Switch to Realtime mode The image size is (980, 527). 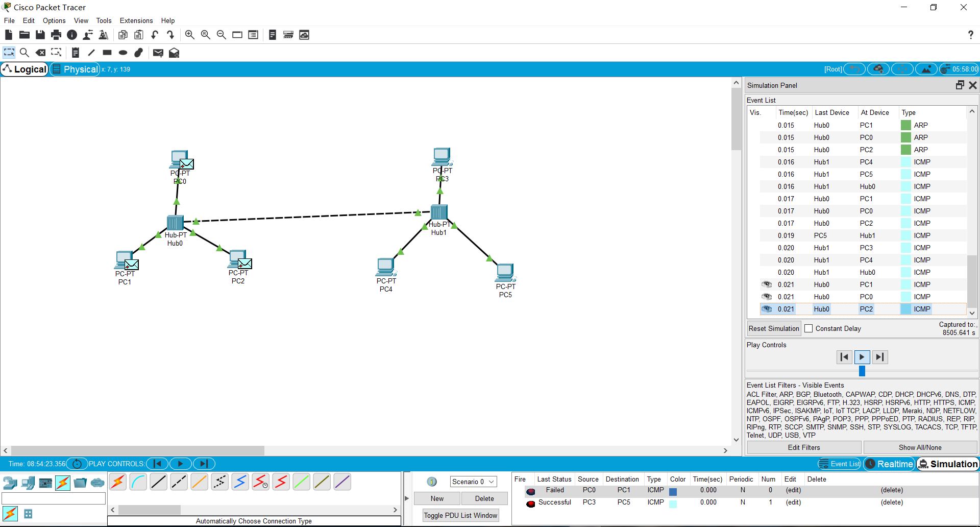click(889, 464)
